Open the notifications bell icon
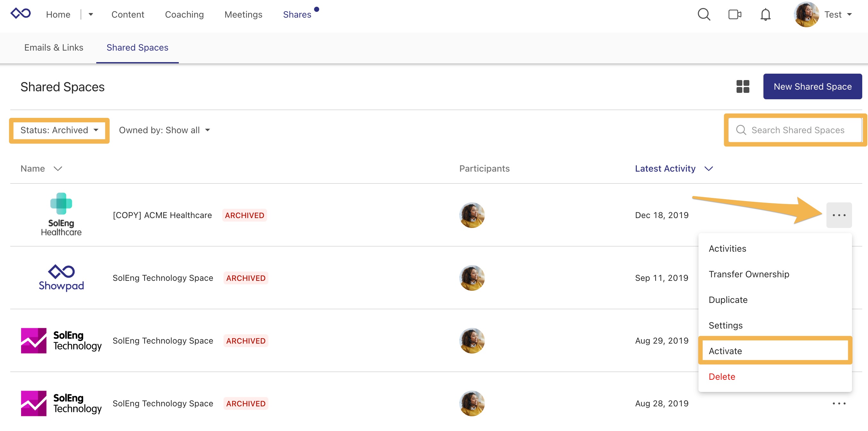 tap(765, 14)
